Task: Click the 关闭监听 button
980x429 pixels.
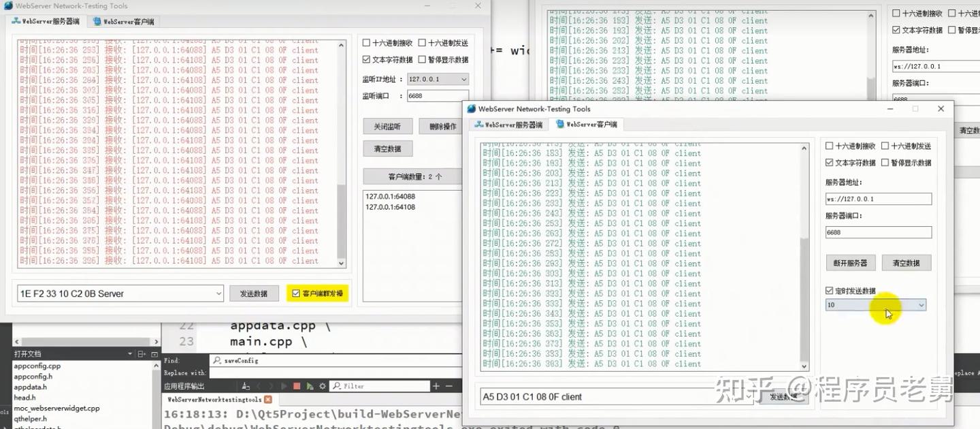Action: (388, 126)
